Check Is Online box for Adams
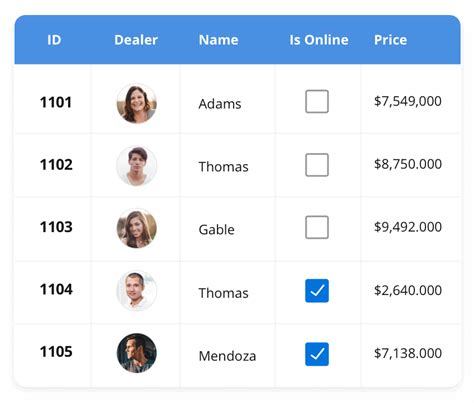Image resolution: width=474 pixels, height=403 pixels. click(317, 101)
